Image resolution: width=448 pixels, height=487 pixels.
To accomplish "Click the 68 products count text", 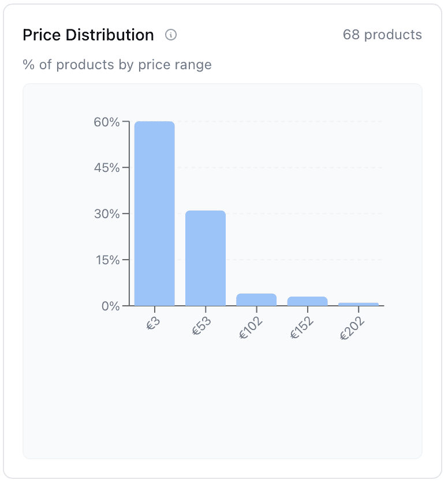I will [382, 35].
